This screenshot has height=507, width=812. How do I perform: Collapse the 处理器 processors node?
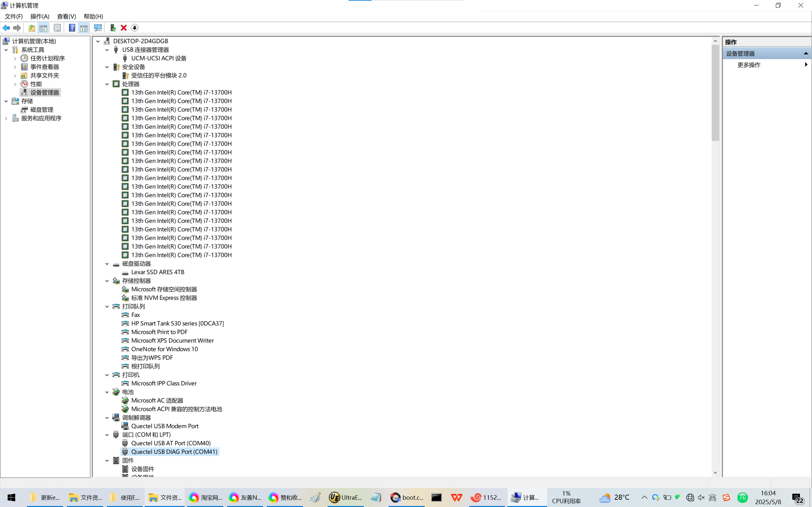click(107, 84)
